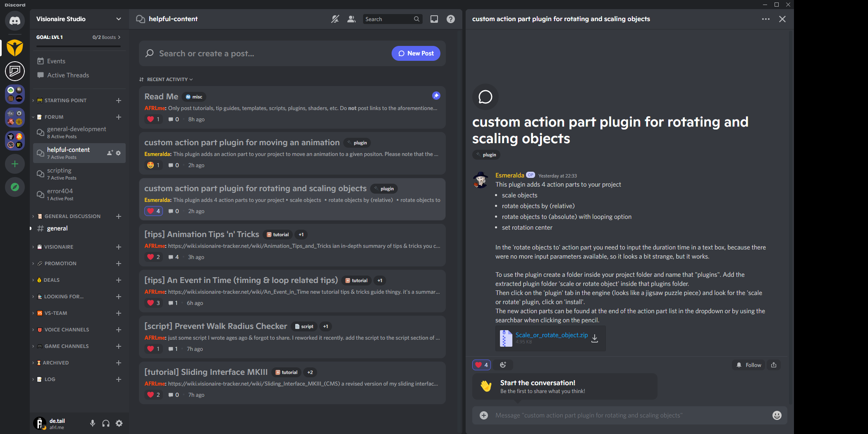Open emoji picker in message box
This screenshot has height=434, width=868.
pyautogui.click(x=777, y=415)
